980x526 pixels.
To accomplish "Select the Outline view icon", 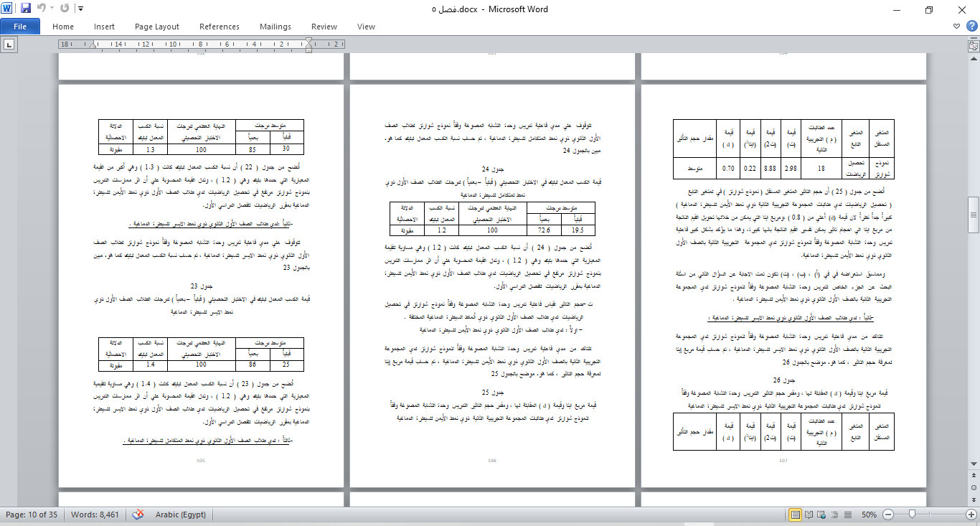I will pyautogui.click(x=834, y=515).
